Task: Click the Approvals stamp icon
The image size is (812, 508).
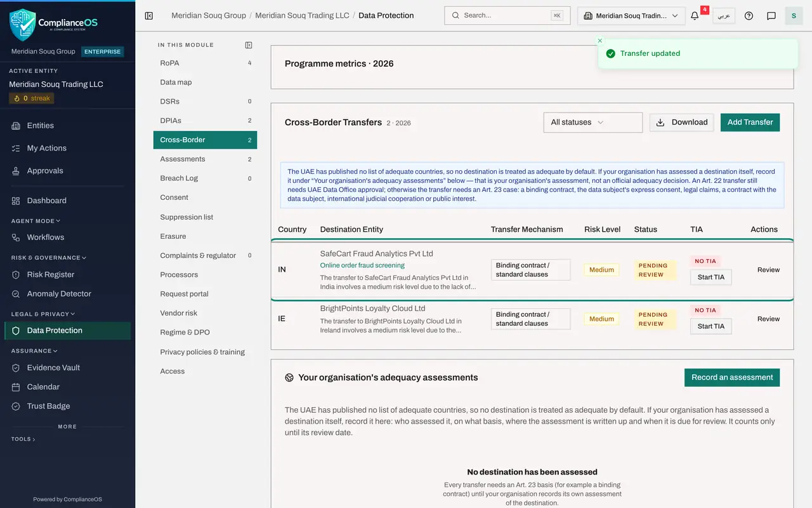Action: 16,171
